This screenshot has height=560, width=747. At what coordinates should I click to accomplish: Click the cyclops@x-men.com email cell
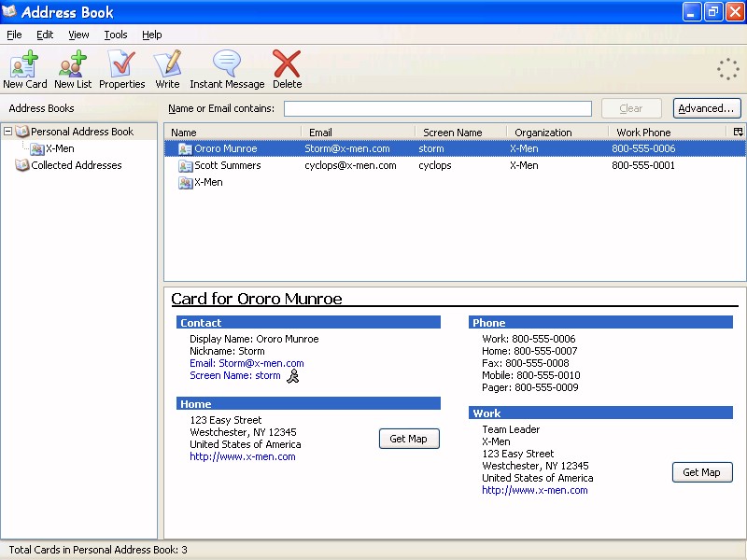[x=351, y=165]
